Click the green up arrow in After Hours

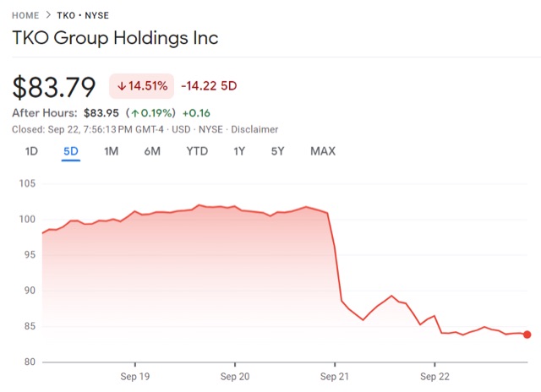(x=134, y=112)
